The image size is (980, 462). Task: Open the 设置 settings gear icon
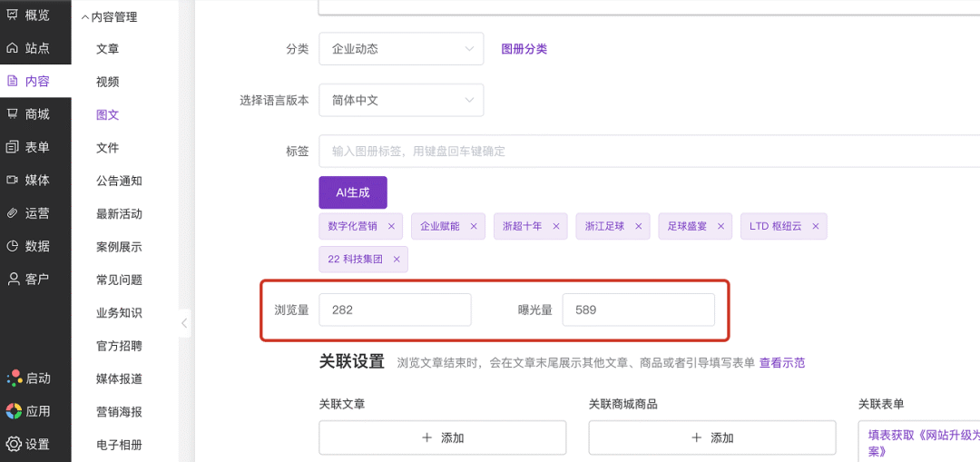click(x=14, y=444)
